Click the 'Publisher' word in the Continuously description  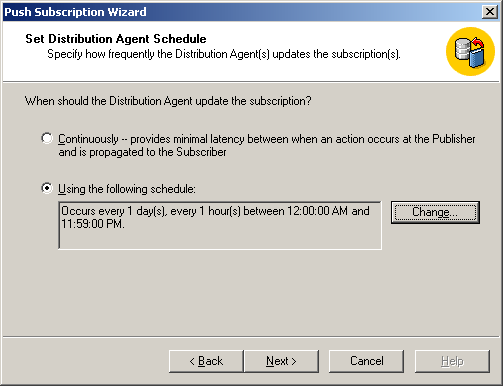pos(454,139)
